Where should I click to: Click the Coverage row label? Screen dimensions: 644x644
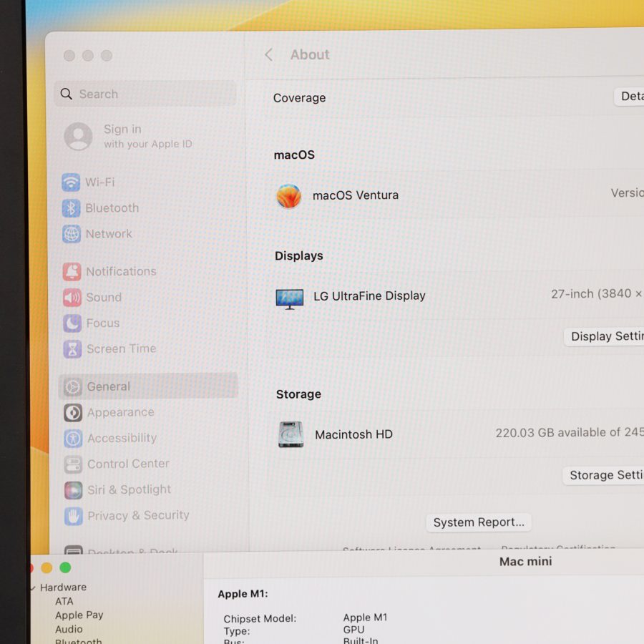tap(299, 98)
